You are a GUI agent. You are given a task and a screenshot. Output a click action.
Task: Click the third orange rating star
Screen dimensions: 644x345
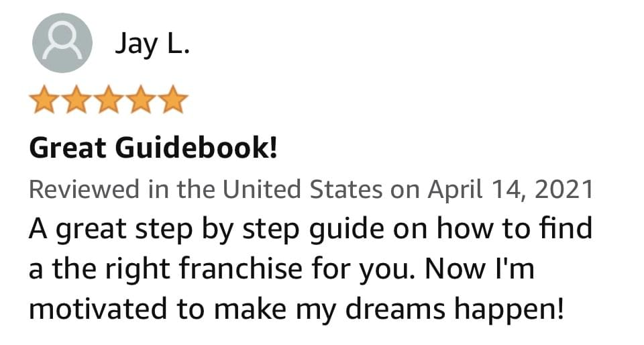pos(109,99)
